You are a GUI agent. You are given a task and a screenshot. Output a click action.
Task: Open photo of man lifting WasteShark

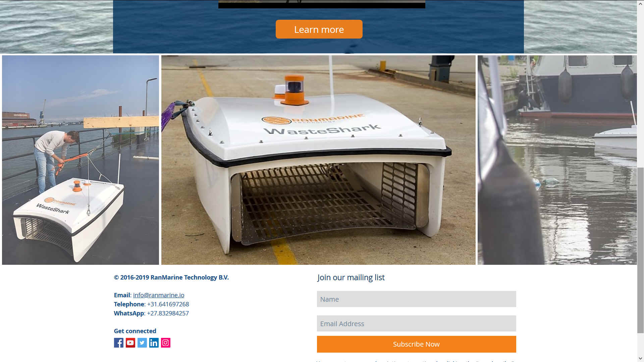[80, 160]
